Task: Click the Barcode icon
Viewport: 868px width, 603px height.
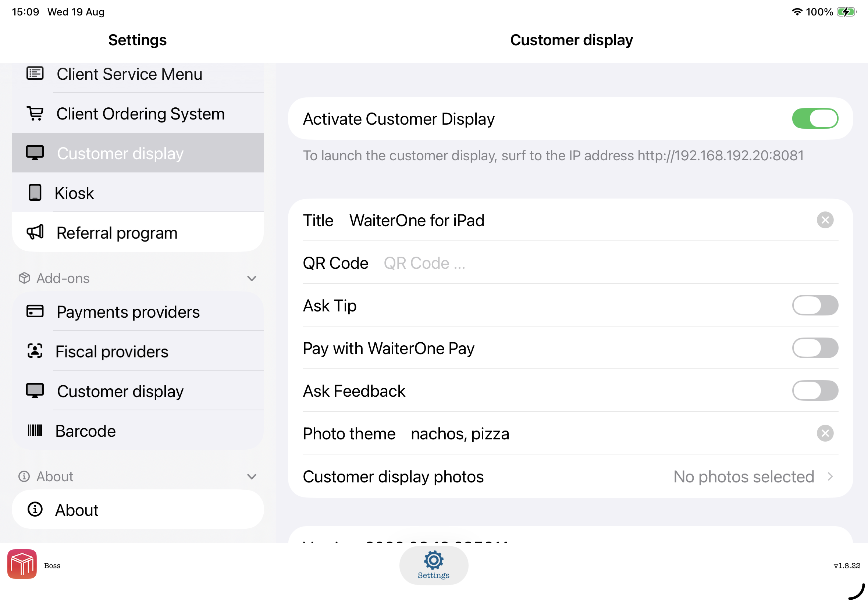Action: (x=35, y=431)
